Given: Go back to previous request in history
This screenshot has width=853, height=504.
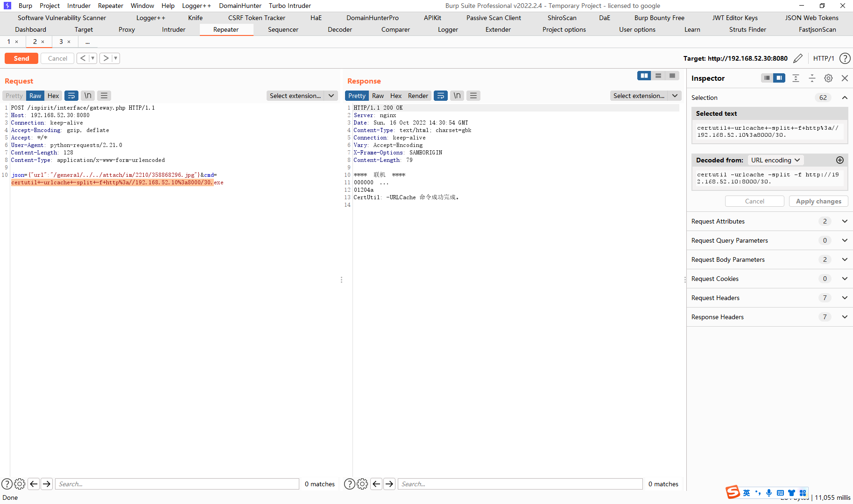Looking at the screenshot, I should (x=83, y=58).
